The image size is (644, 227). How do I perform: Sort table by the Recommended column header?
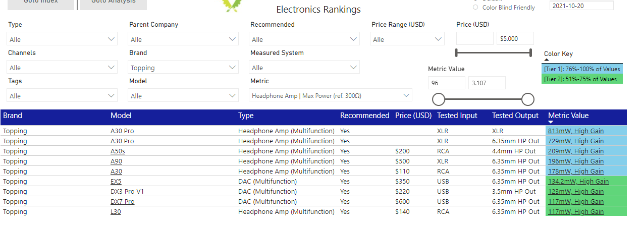[365, 116]
